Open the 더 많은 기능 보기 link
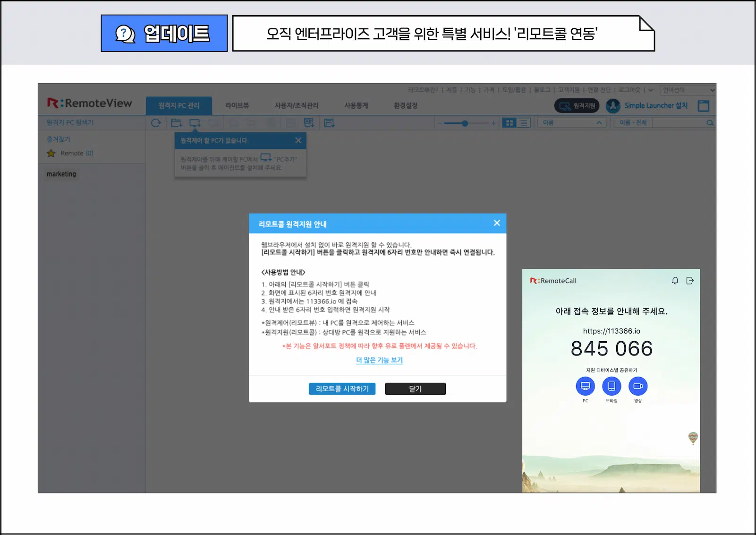This screenshot has height=535, width=756. pos(379,360)
